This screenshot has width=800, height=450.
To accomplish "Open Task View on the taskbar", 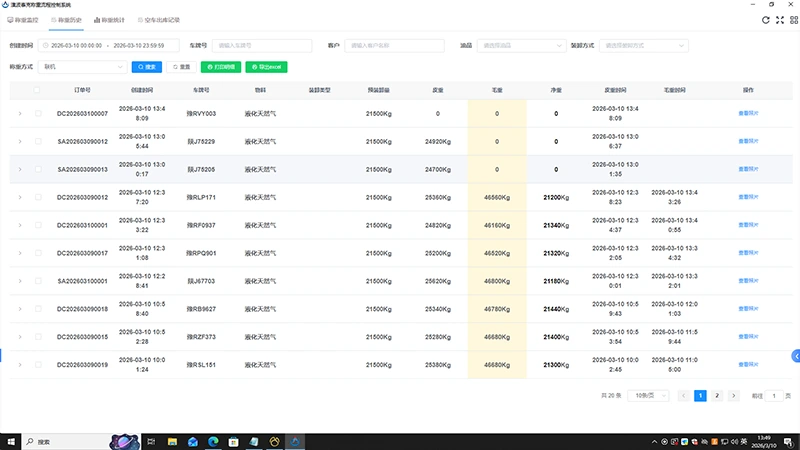I will click(151, 442).
